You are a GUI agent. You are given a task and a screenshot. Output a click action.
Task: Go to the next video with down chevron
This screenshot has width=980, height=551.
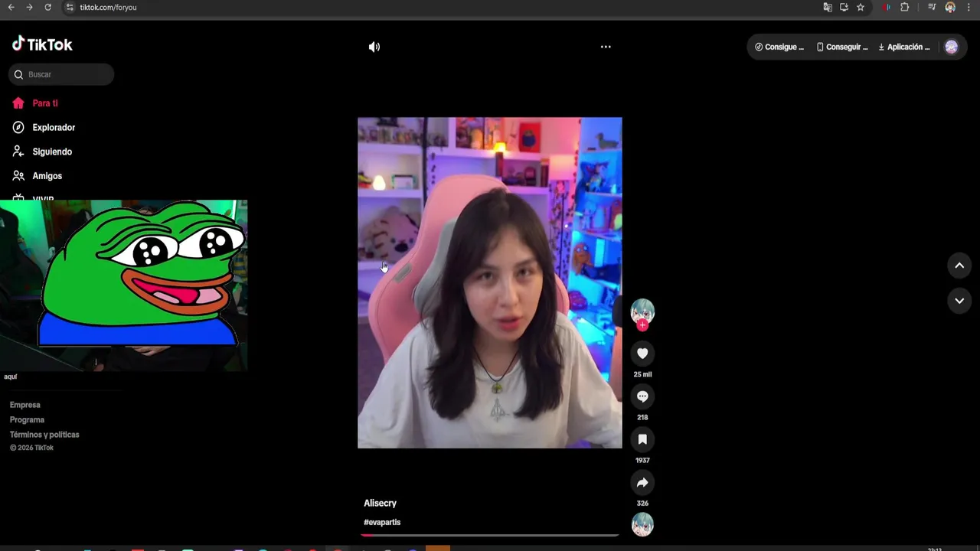pyautogui.click(x=959, y=301)
